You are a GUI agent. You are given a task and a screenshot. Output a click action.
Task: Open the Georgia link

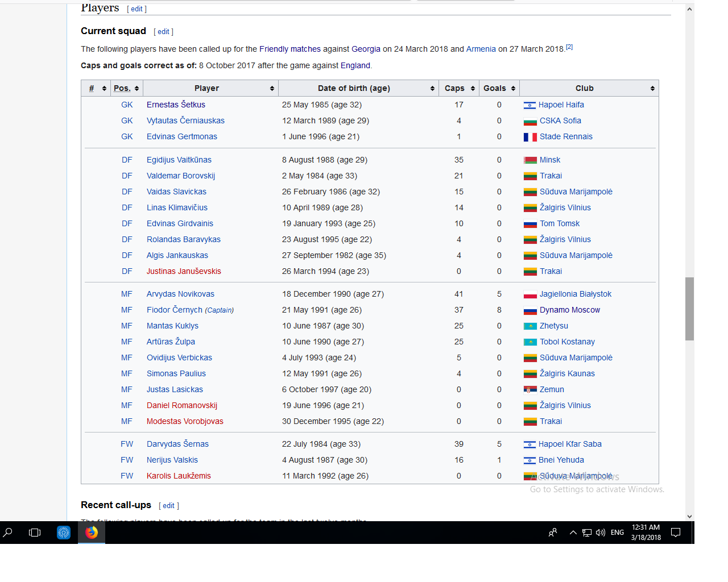pyautogui.click(x=366, y=49)
